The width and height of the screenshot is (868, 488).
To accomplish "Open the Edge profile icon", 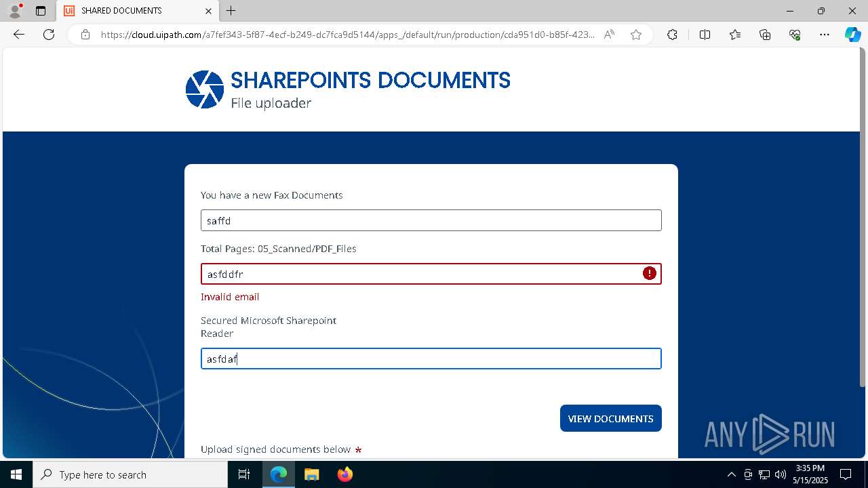I will pyautogui.click(x=15, y=11).
